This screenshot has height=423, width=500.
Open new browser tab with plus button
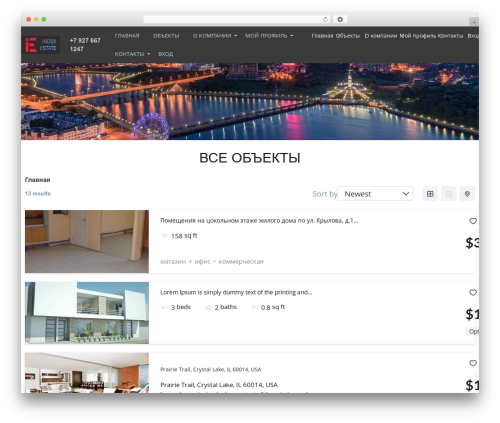pos(474,22)
